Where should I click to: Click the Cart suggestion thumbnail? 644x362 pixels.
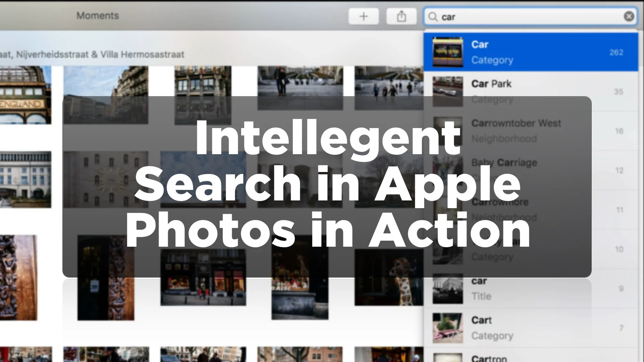(447, 327)
